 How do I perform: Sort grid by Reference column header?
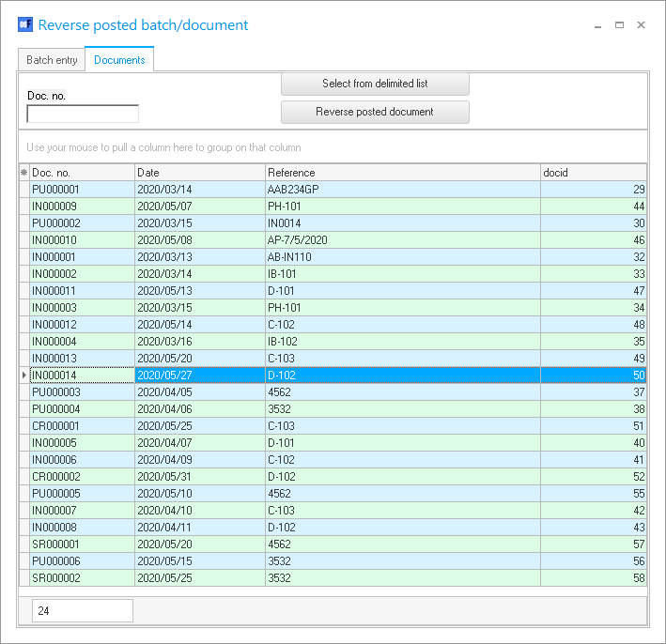point(401,173)
